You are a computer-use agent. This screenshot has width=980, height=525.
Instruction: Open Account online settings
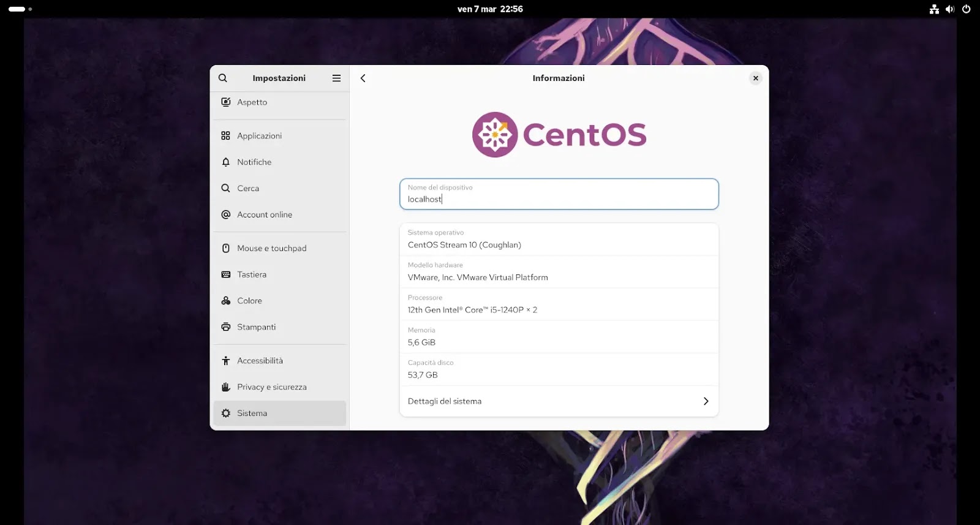(x=265, y=215)
